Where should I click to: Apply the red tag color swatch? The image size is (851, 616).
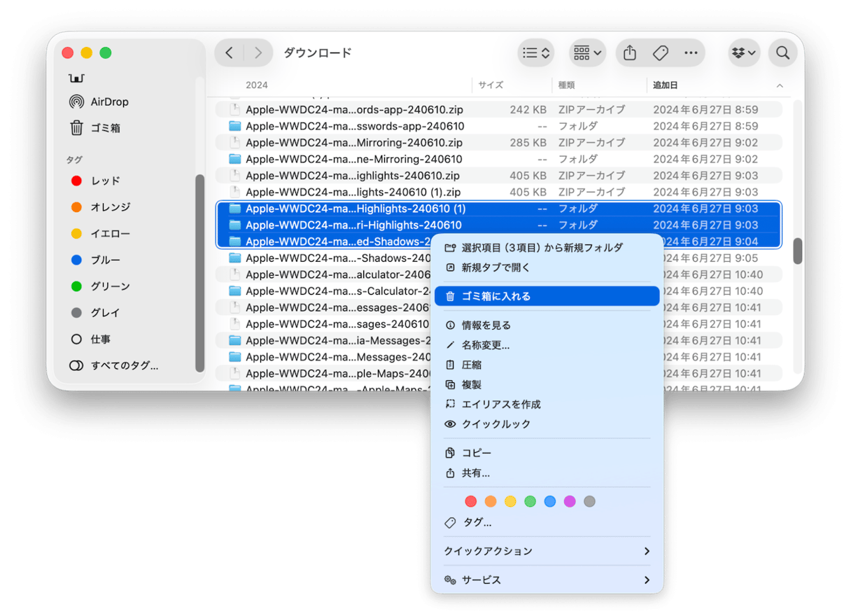(x=470, y=501)
